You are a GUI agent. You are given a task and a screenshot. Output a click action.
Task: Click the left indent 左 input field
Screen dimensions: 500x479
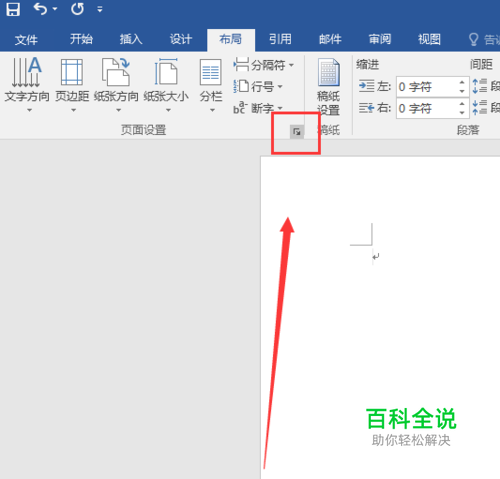click(x=427, y=87)
